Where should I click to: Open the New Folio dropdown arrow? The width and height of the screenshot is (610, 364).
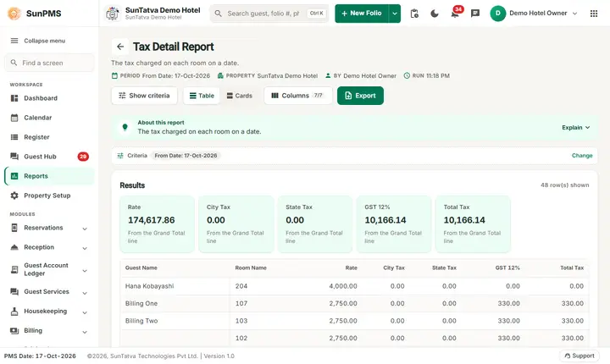[395, 14]
